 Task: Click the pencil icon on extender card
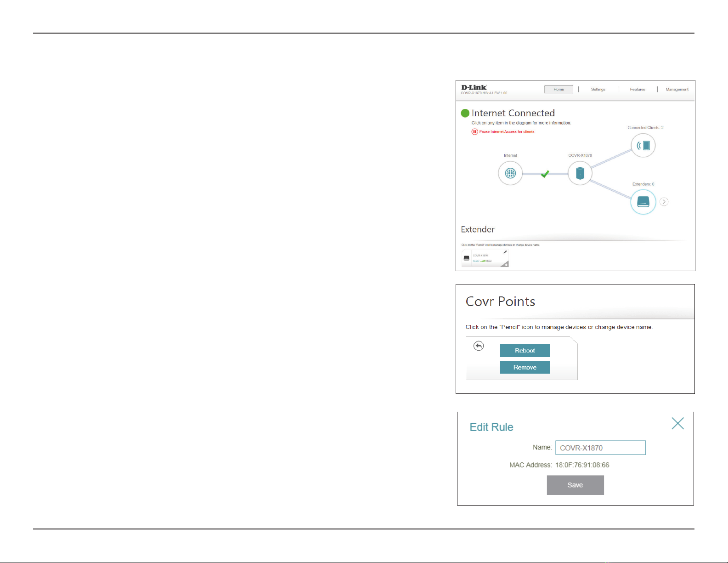click(505, 252)
